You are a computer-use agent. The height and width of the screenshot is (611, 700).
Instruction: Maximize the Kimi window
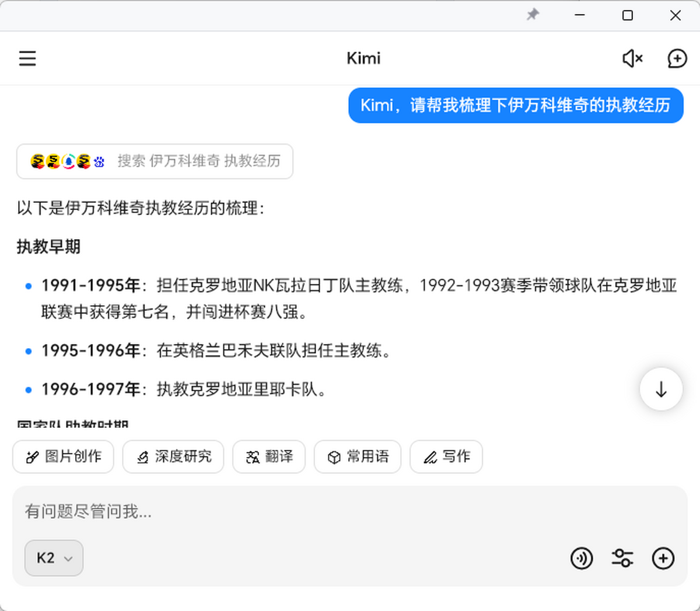(628, 15)
